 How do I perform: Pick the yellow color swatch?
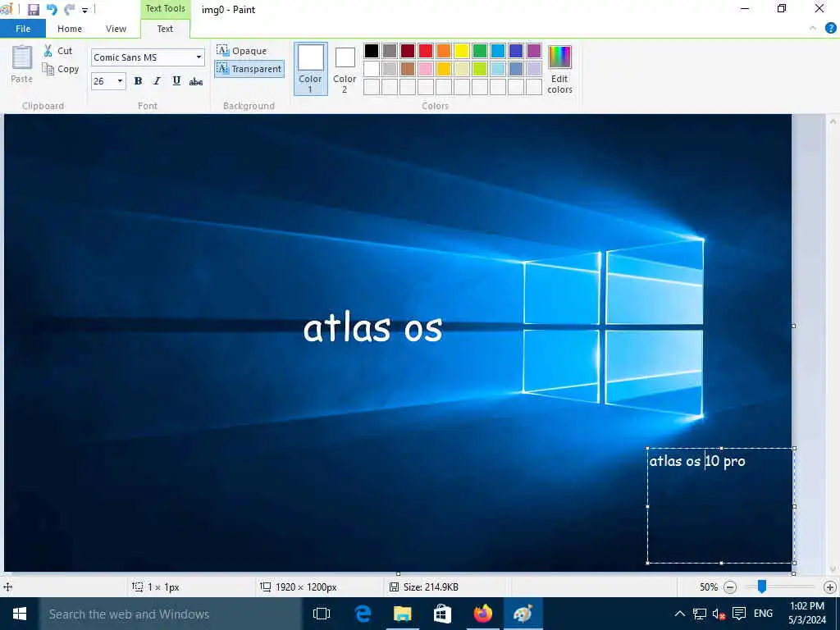(x=462, y=51)
